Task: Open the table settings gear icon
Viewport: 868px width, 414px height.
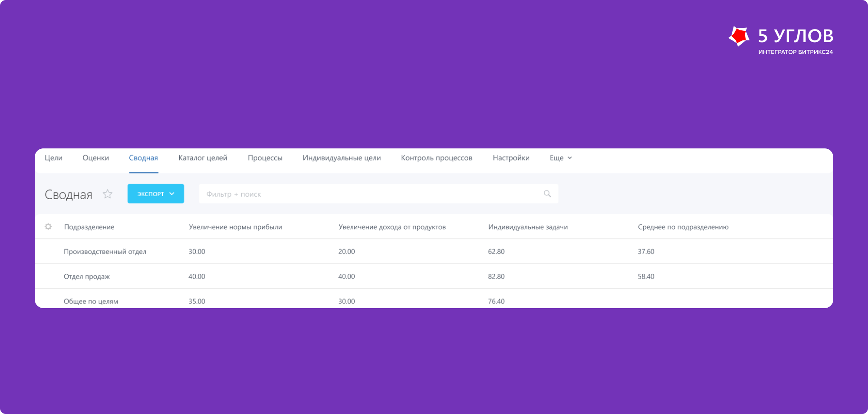Action: [48, 227]
